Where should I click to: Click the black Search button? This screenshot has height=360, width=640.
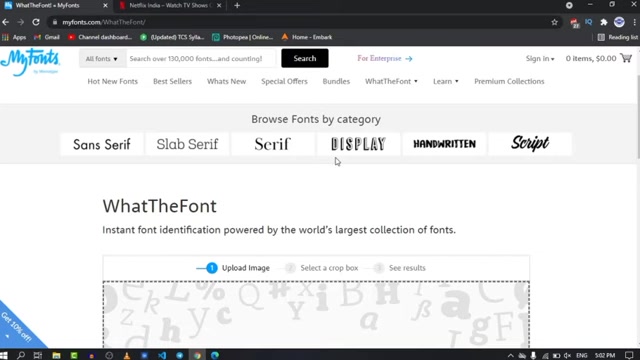[x=304, y=58]
